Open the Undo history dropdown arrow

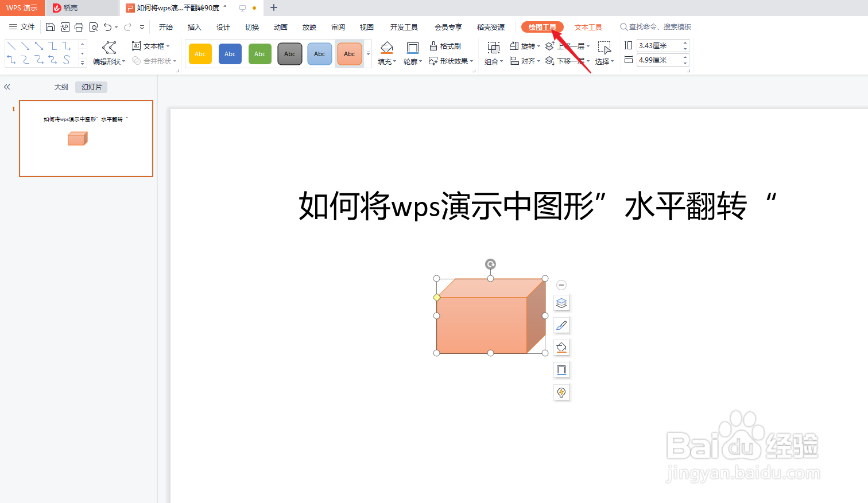coord(116,27)
